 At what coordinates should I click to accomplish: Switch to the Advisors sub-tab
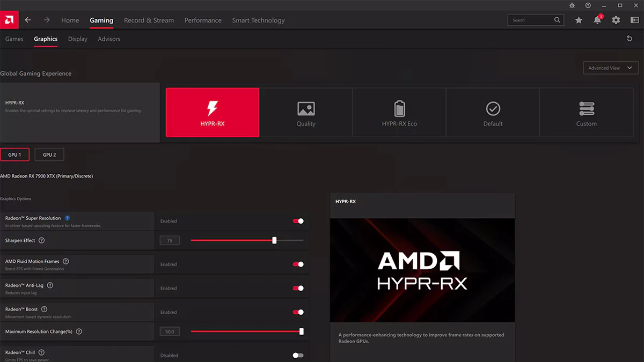coord(109,39)
